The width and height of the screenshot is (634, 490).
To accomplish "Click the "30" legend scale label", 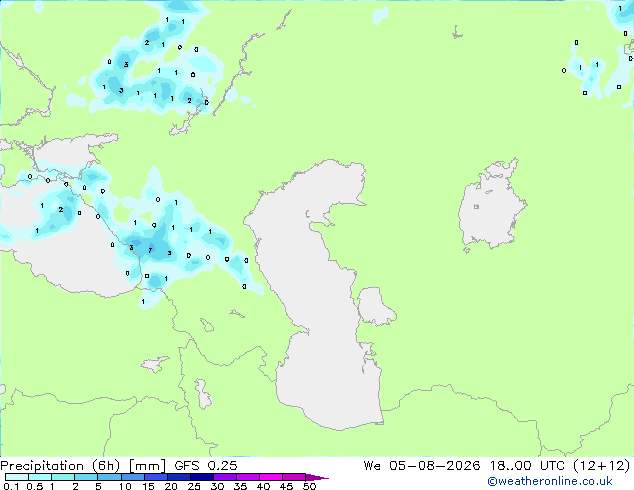I will (x=217, y=486).
